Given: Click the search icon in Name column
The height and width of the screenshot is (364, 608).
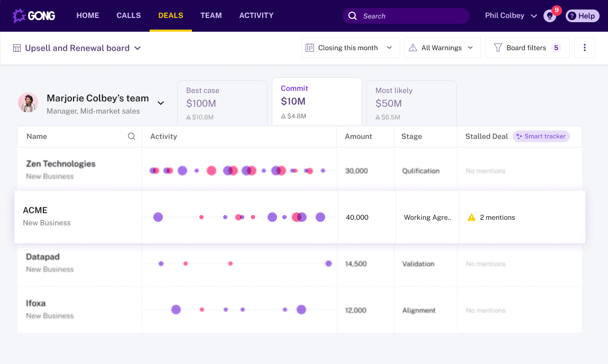Looking at the screenshot, I should 132,136.
